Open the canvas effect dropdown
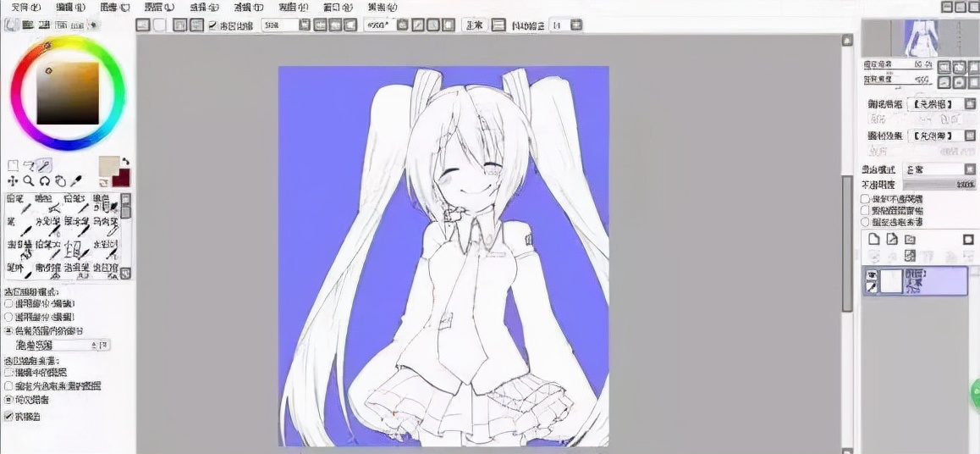This screenshot has width=980, height=454. [970, 135]
